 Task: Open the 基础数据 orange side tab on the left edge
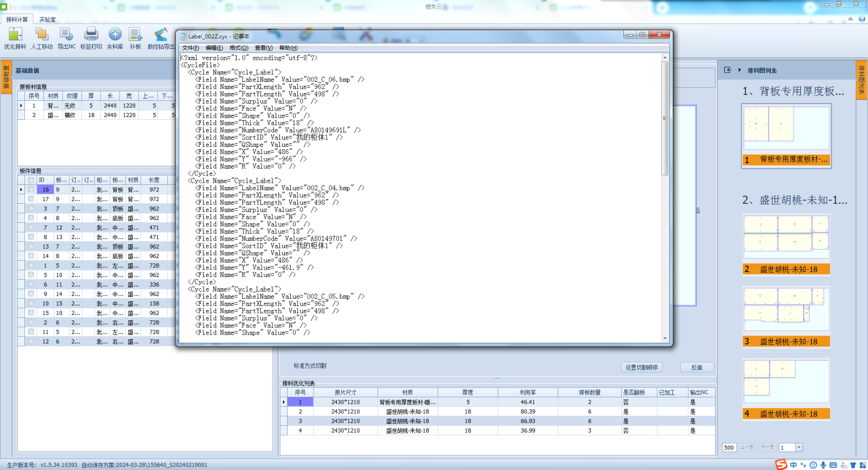pos(6,78)
